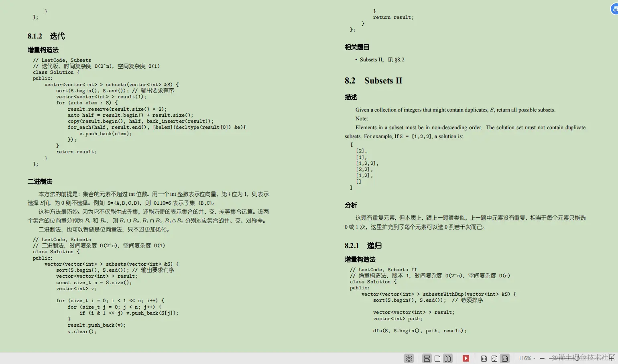This screenshot has height=364, width=618.
Task: Decrease zoom with the minus control
Action: point(542,358)
